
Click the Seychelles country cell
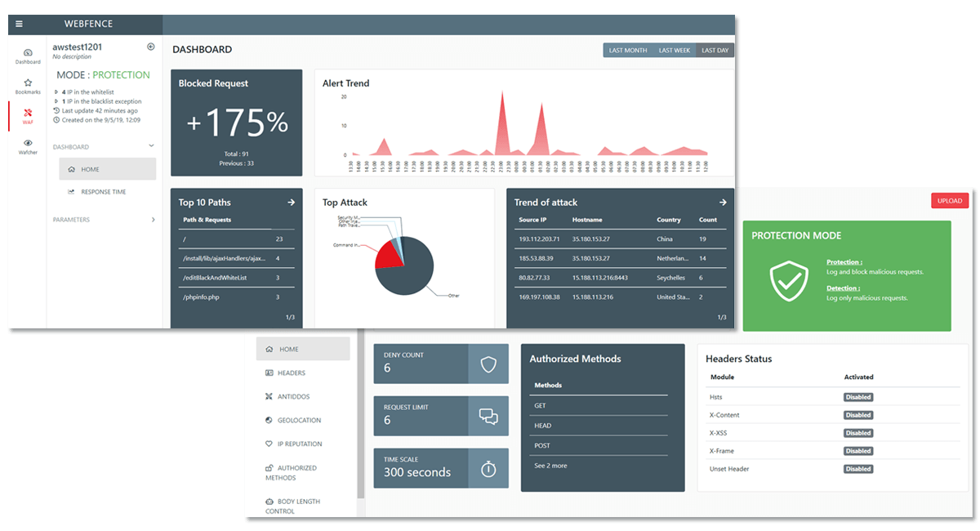coord(673,278)
